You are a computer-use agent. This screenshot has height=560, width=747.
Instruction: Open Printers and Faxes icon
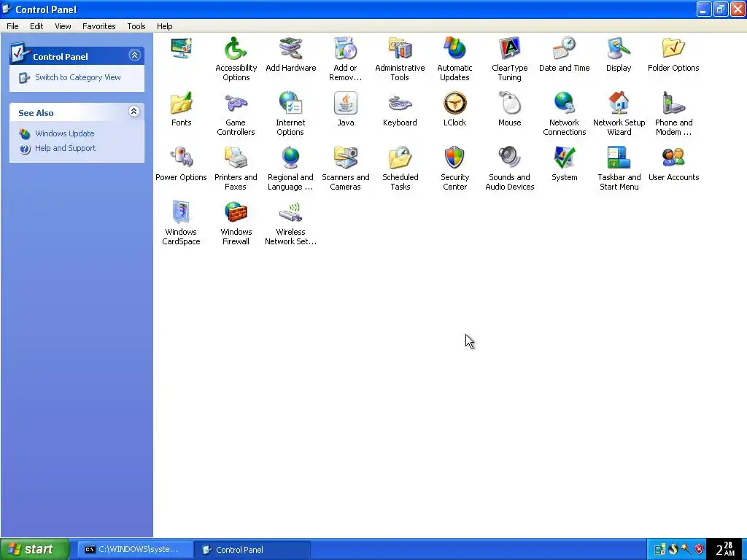[236, 157]
